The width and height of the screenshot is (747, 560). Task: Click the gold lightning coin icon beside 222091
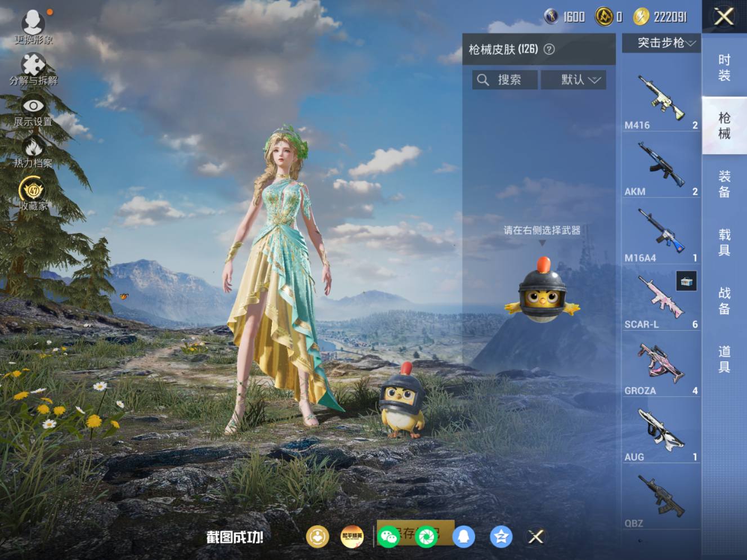641,17
